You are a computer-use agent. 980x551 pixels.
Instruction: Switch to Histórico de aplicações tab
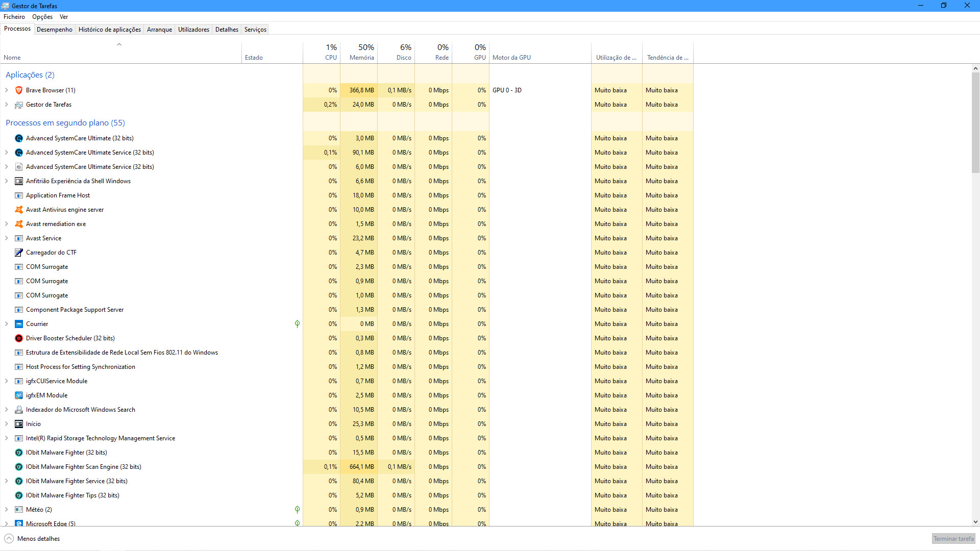click(x=110, y=30)
